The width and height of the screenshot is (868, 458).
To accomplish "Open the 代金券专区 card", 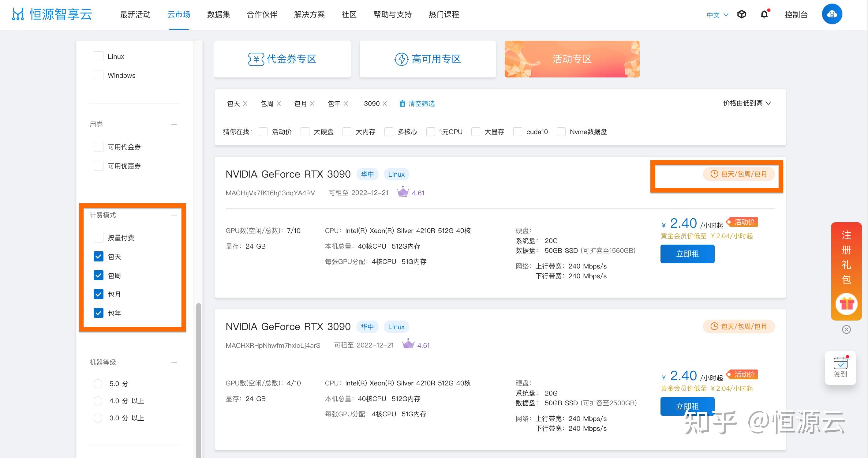I will point(282,59).
